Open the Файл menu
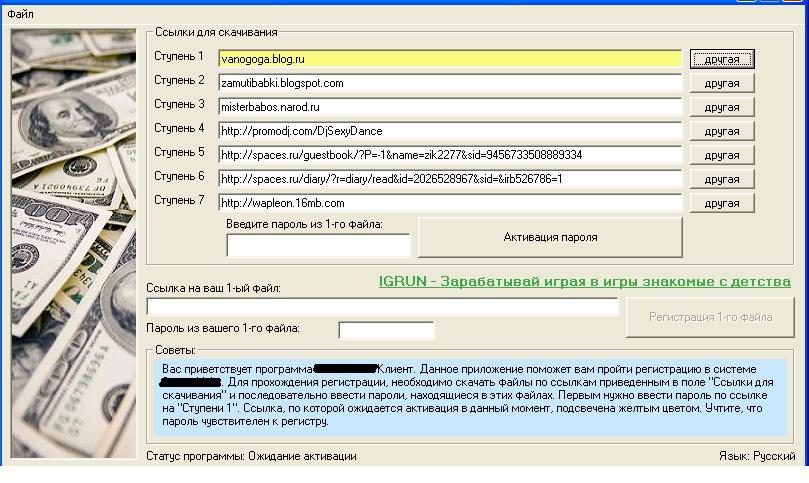Viewport: 809px width, 483px height. tap(20, 14)
